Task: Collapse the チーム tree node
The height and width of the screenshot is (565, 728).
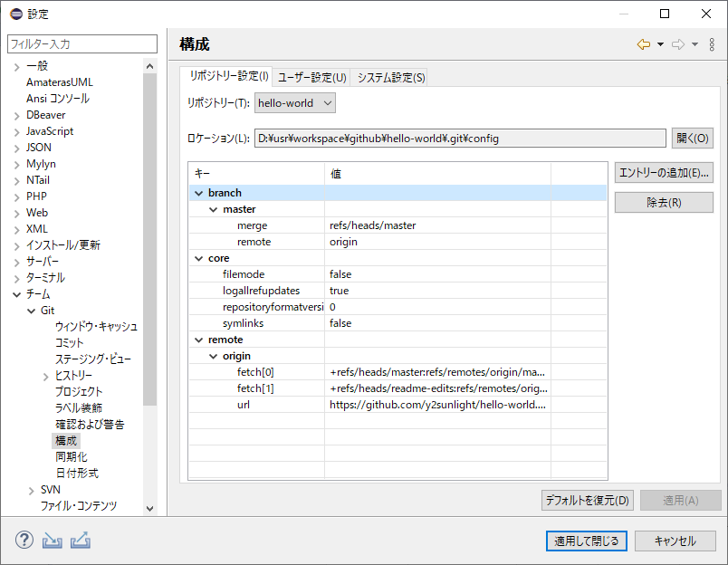Action: click(16, 294)
